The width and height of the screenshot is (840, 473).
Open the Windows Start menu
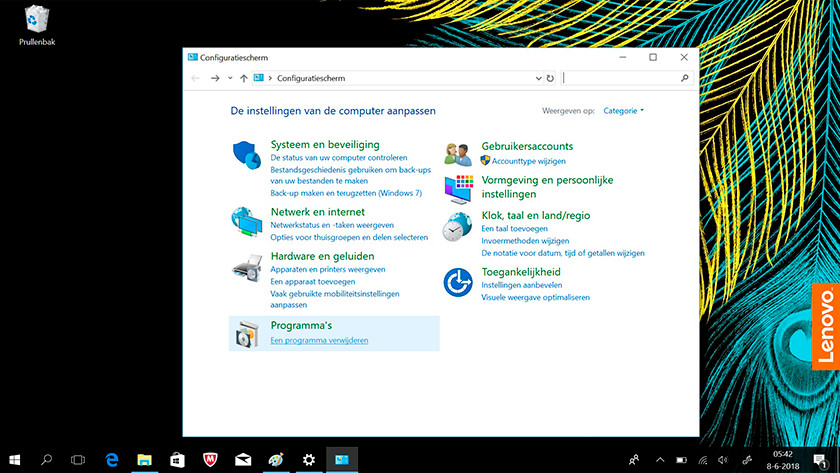[x=14, y=460]
